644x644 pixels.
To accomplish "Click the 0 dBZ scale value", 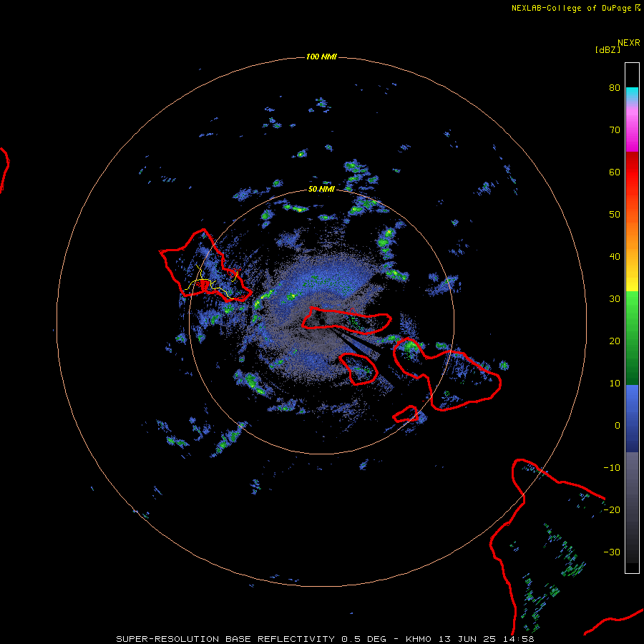I will click(x=618, y=426).
